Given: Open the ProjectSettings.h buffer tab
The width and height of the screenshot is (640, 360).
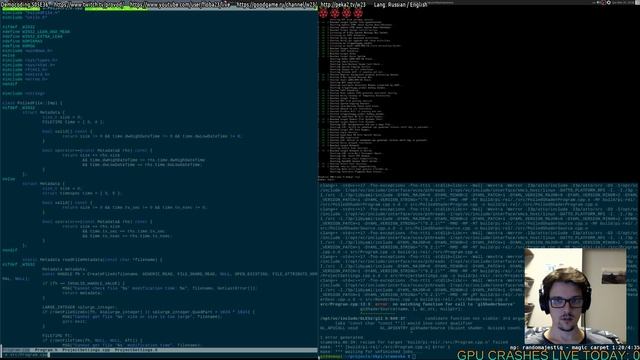Looking at the screenshot, I should click(136, 350).
